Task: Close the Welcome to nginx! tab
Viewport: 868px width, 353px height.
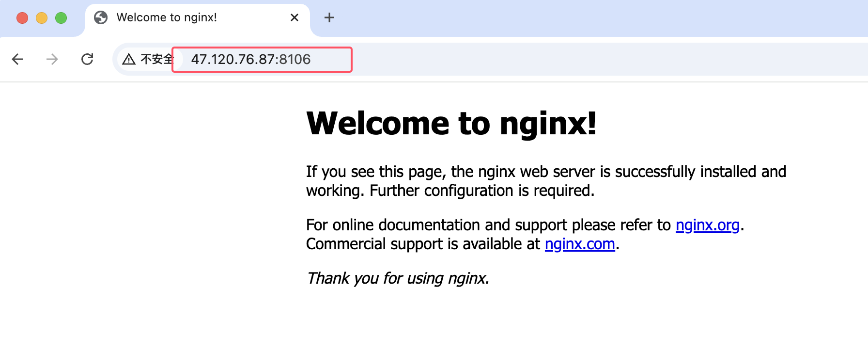Action: [x=294, y=17]
